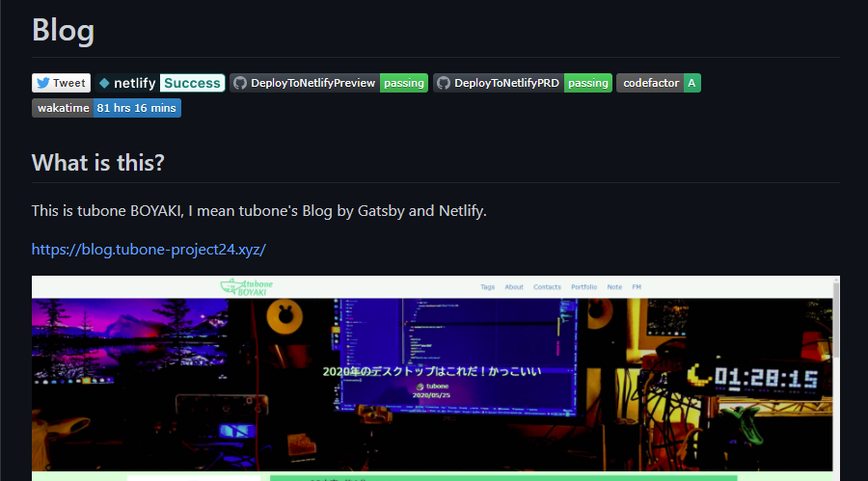The width and height of the screenshot is (868, 481).
Task: Open the blog.tubone-project24.xyz link
Action: pos(148,249)
